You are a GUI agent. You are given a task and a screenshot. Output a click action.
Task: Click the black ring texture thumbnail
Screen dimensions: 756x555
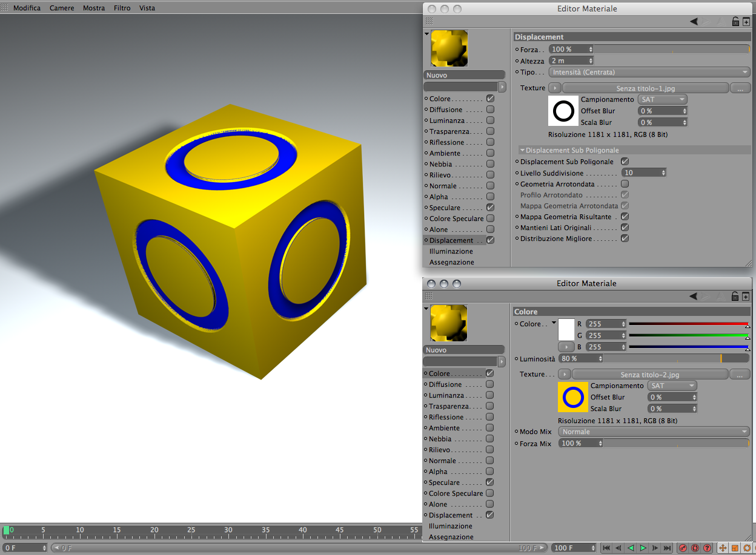(563, 111)
